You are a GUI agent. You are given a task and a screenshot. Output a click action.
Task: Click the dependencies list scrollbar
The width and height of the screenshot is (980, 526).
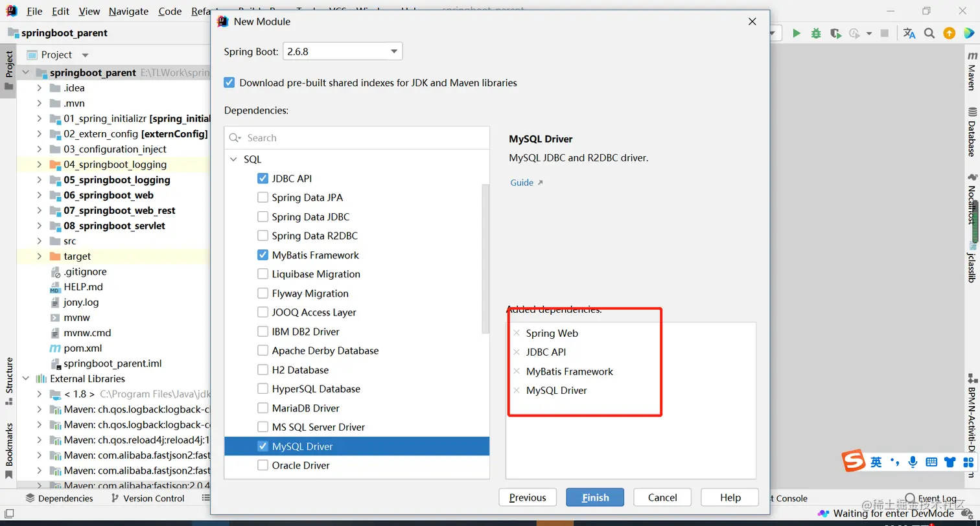[486, 259]
